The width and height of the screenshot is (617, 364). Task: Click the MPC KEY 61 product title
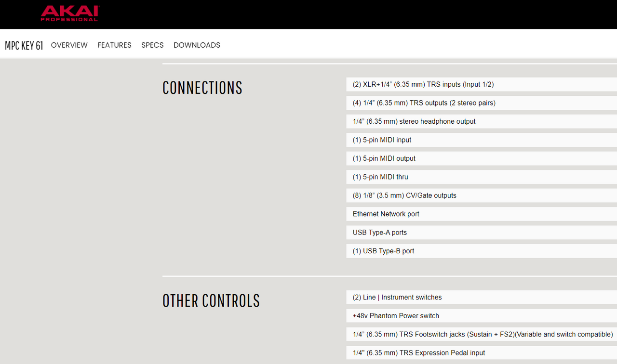[24, 46]
